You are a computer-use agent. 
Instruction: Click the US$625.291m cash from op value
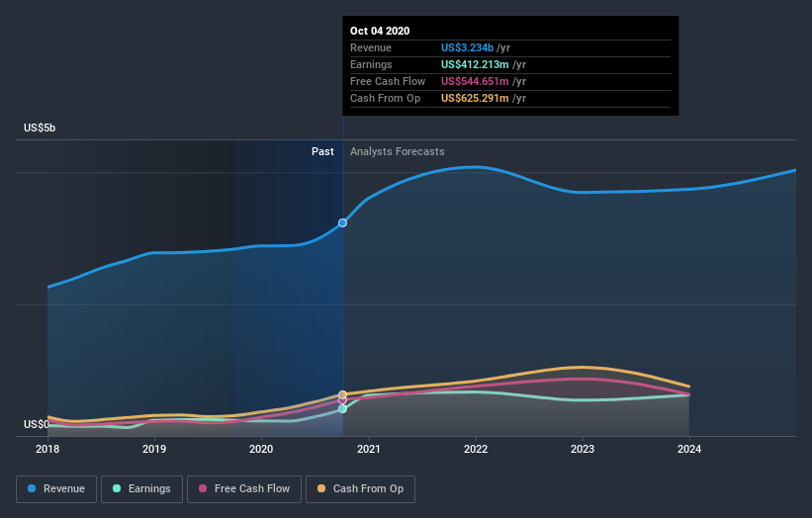[x=475, y=98]
